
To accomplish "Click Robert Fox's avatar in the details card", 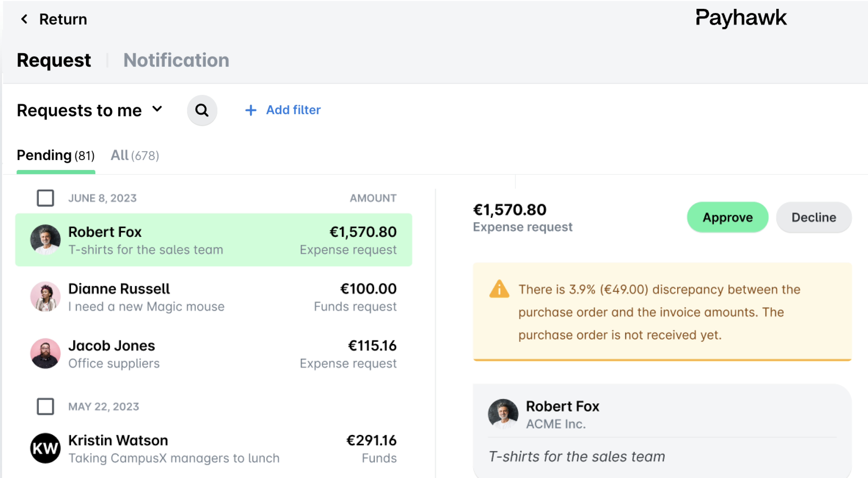I will [503, 414].
